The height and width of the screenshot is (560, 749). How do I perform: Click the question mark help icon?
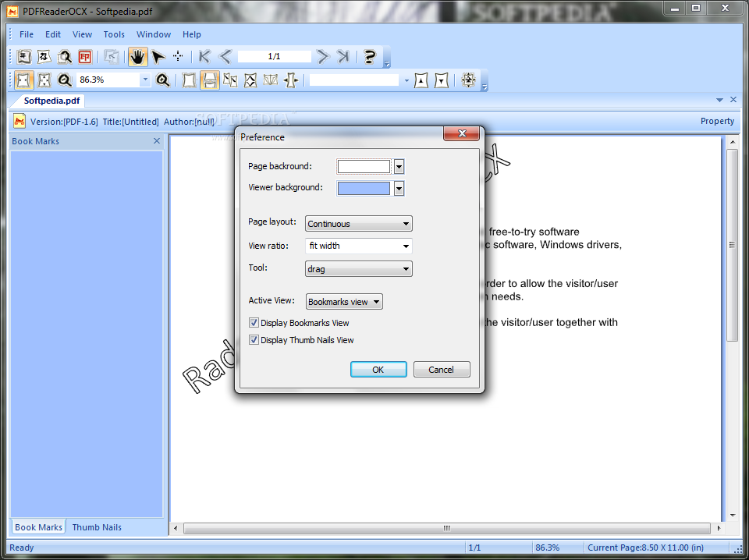point(369,57)
